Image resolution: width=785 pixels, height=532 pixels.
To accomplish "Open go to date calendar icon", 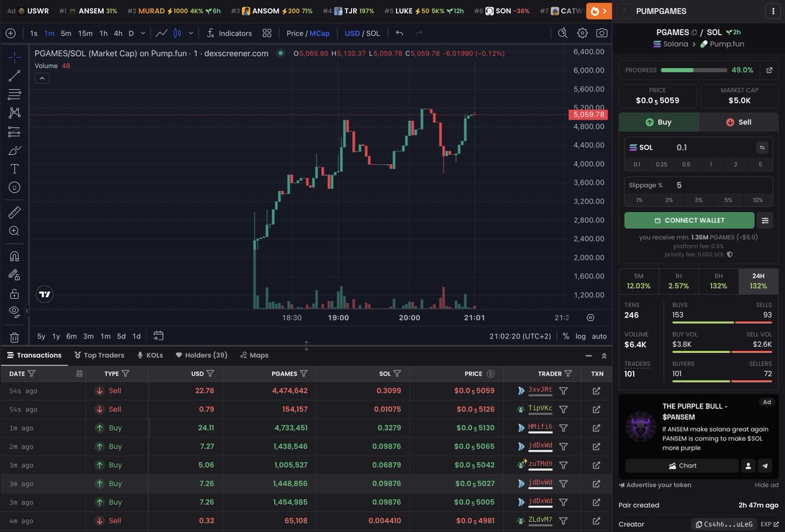I will tap(158, 336).
